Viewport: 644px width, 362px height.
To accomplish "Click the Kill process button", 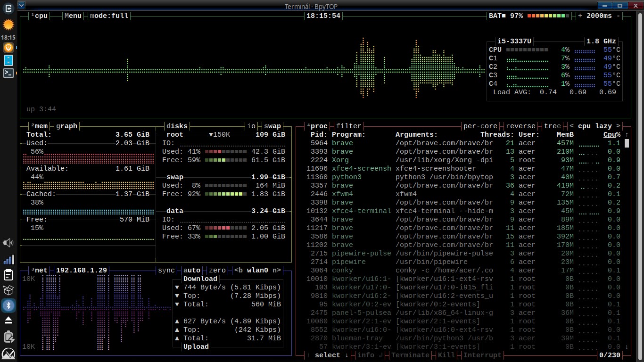I will point(446,355).
